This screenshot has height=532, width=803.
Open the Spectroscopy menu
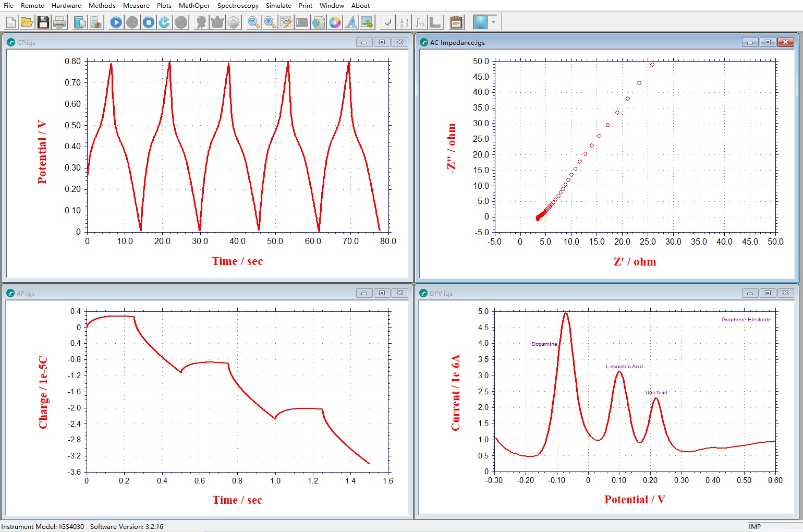(x=238, y=6)
